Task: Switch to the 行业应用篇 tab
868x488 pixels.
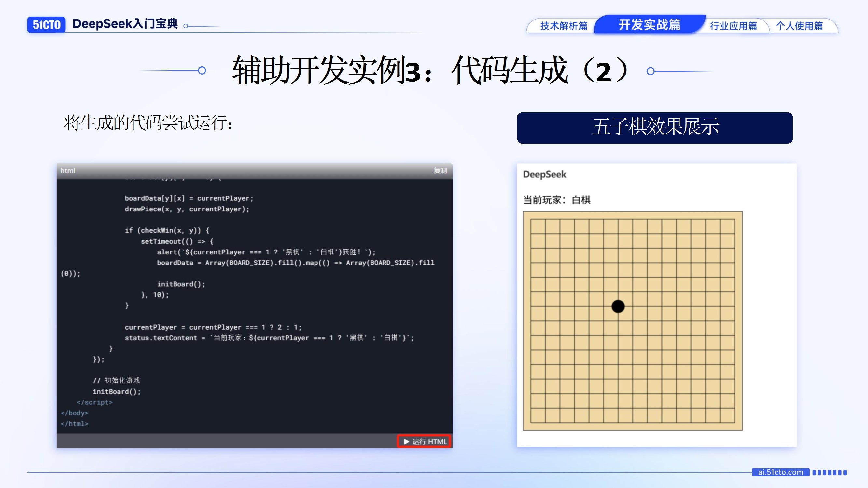Action: 733,26
